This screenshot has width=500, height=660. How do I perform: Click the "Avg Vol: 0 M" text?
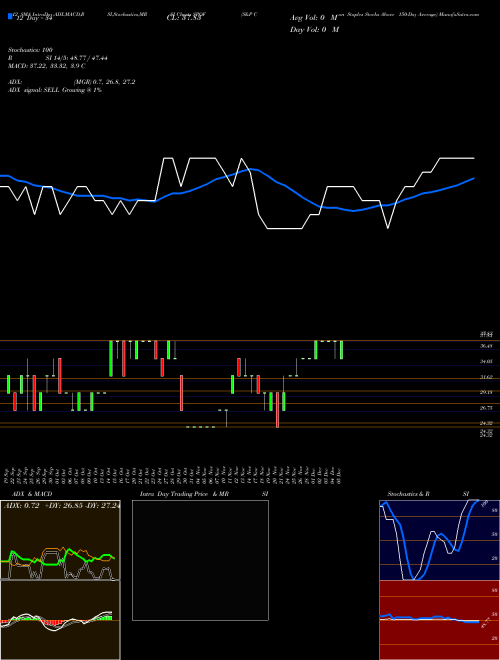[x=314, y=18]
